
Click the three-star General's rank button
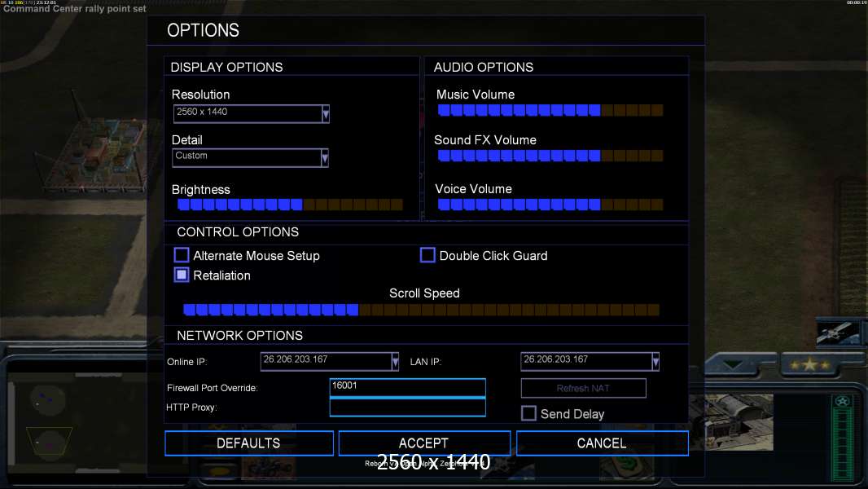(809, 364)
